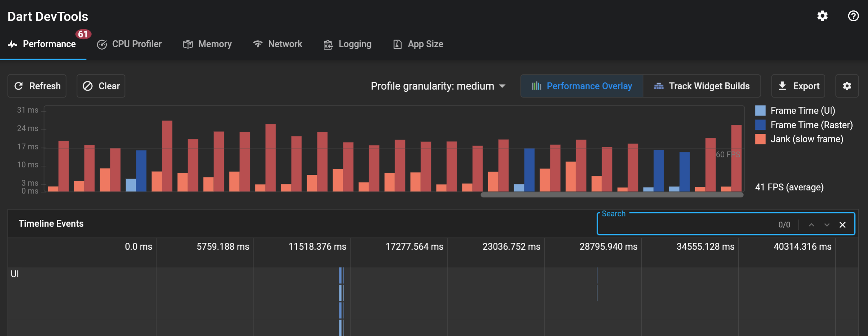Click the Refresh button

(37, 86)
